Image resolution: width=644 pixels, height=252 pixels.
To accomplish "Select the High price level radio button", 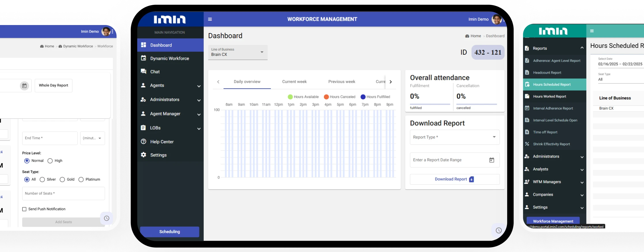I will click(x=50, y=161).
